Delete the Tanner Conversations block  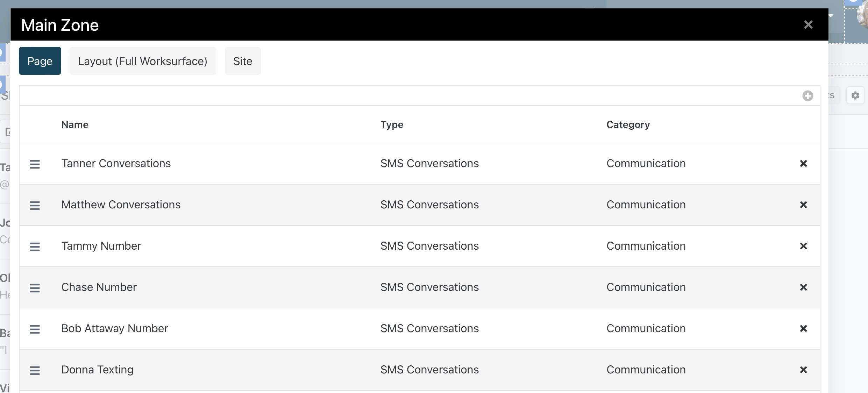coord(803,164)
